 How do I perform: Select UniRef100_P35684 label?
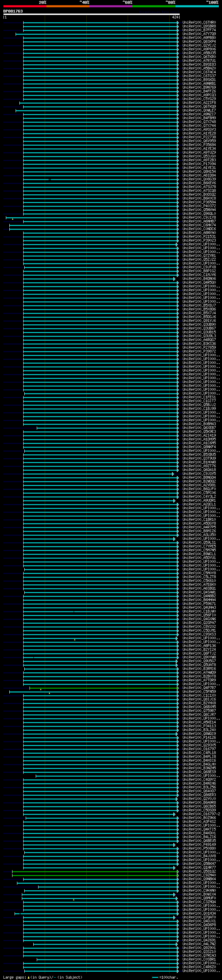click(199, 145)
